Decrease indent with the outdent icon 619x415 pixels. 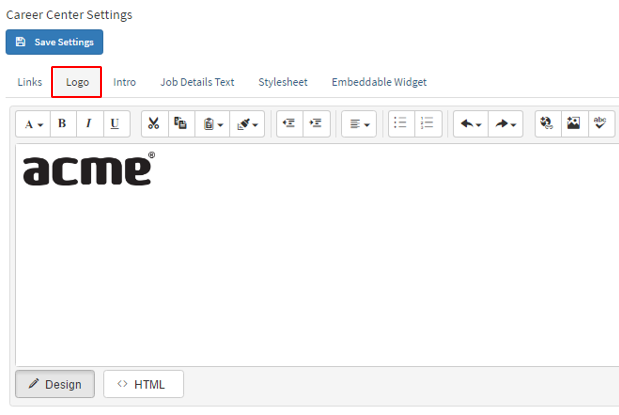click(x=290, y=124)
